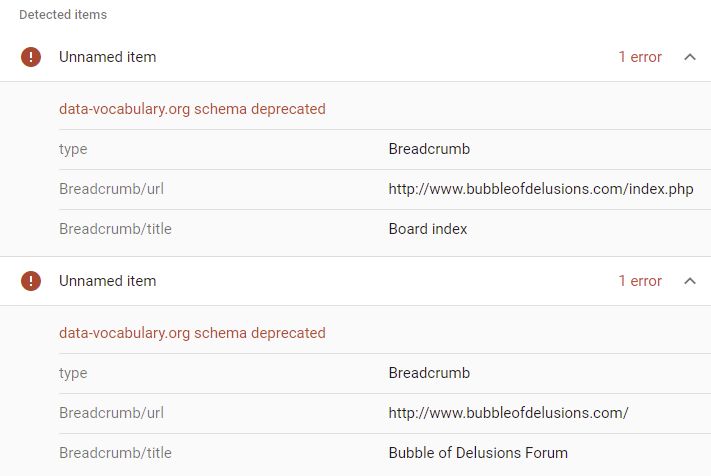Click the Breadcrumb type value in first item
Viewport: 711px width, 476px height.
(x=429, y=149)
